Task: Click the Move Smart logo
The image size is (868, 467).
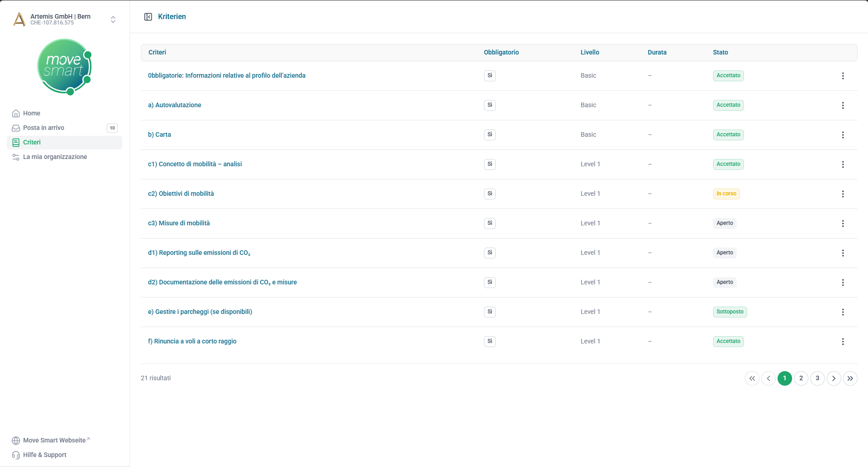Action: click(x=65, y=67)
